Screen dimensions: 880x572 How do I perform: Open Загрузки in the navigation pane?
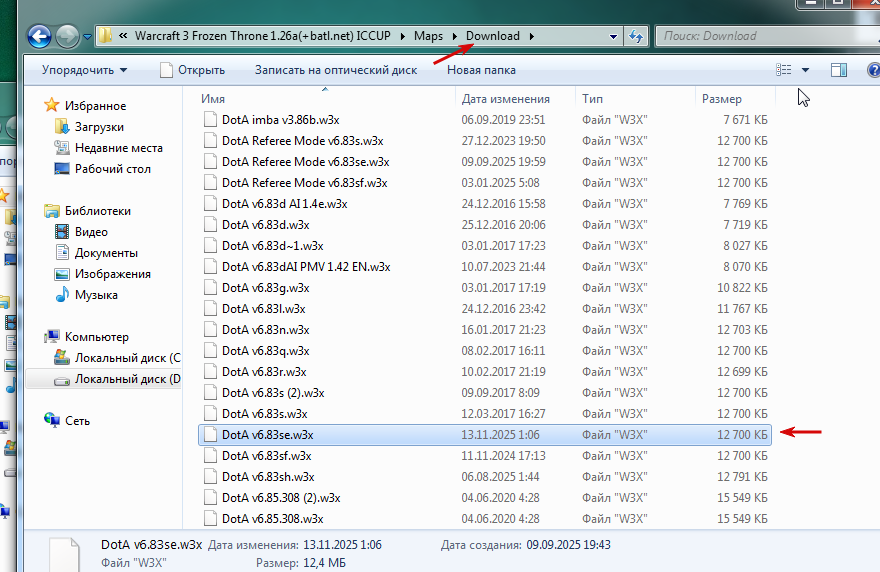click(99, 127)
